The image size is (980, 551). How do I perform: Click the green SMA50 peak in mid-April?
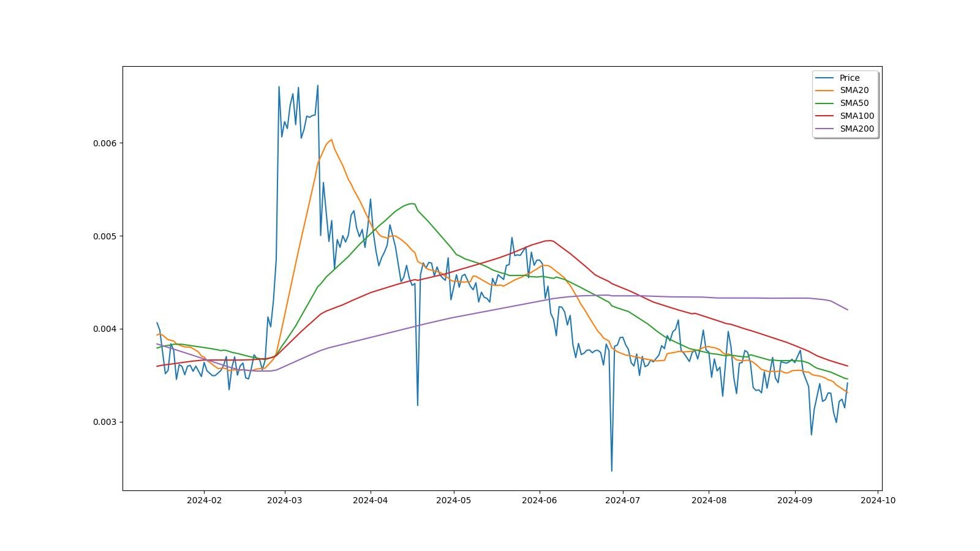[x=413, y=203]
